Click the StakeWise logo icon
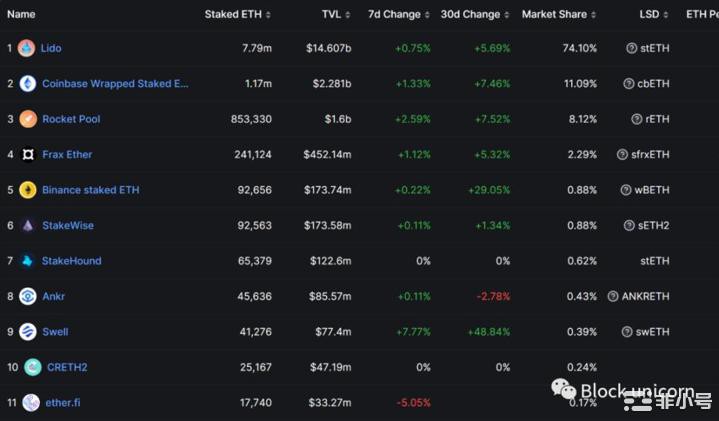This screenshot has width=719, height=421. pos(26,226)
